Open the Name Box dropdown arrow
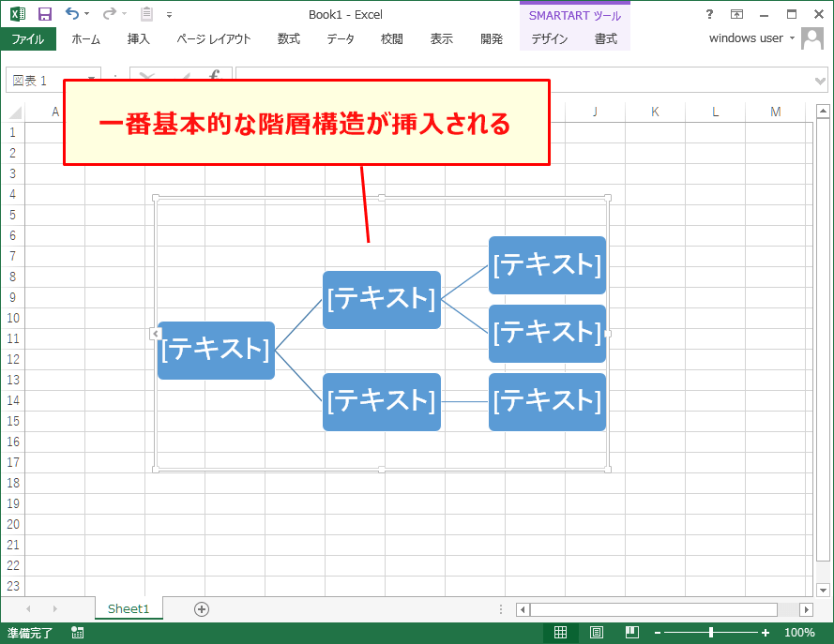The image size is (834, 644). [x=91, y=80]
